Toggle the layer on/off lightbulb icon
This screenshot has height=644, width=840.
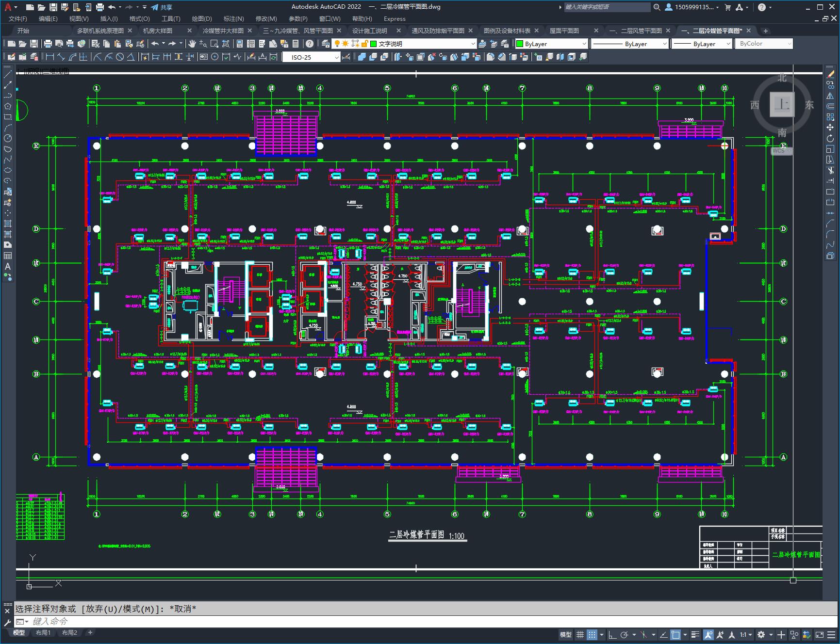coord(337,44)
